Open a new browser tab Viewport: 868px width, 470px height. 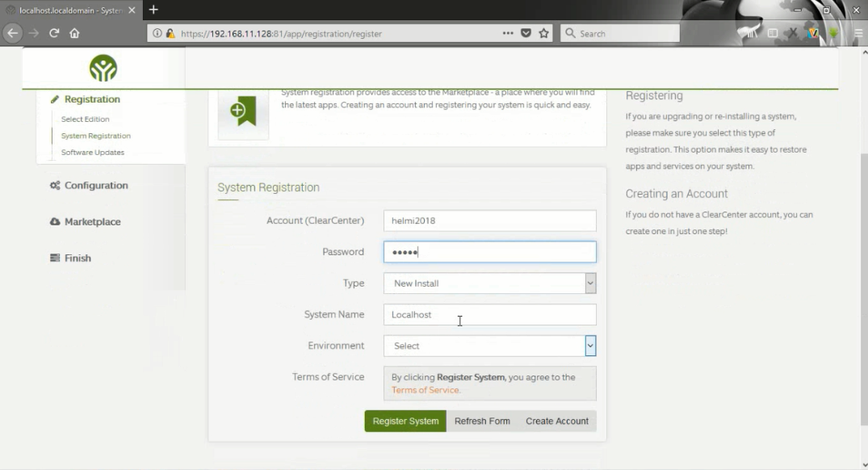point(153,10)
